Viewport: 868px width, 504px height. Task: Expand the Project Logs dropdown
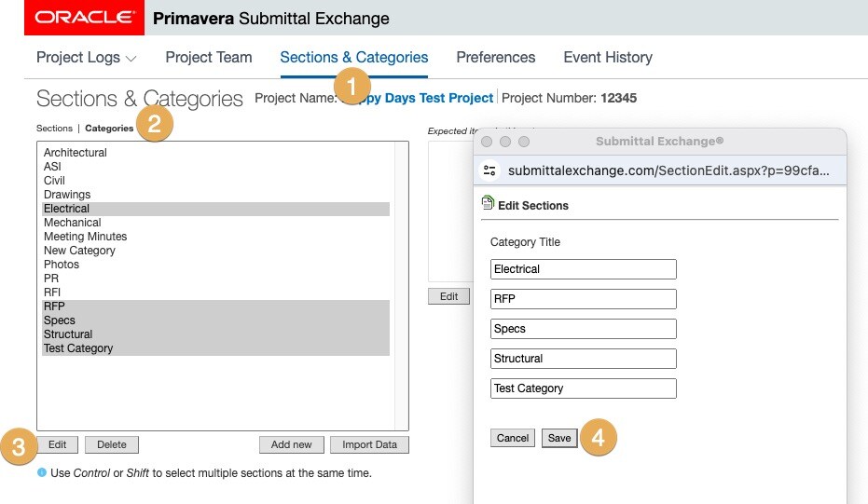pos(86,57)
